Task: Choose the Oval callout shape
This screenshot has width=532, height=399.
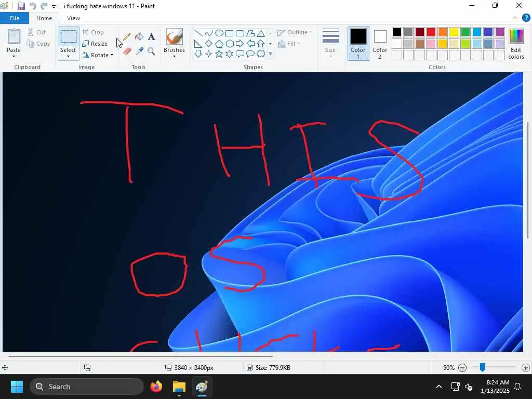Action: (250, 54)
